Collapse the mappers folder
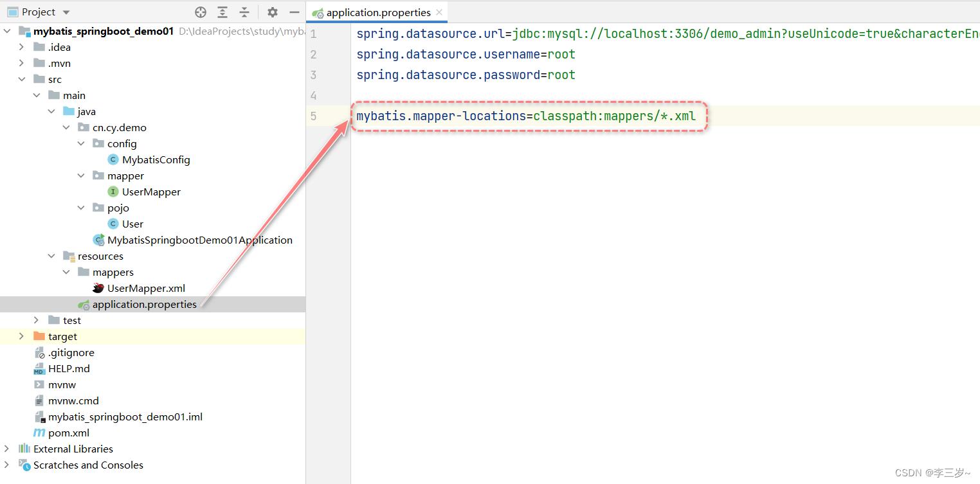Image resolution: width=980 pixels, height=484 pixels. click(66, 272)
